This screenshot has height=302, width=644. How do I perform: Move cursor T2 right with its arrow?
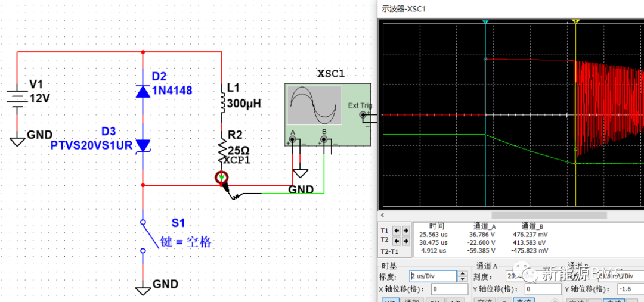(x=406, y=241)
